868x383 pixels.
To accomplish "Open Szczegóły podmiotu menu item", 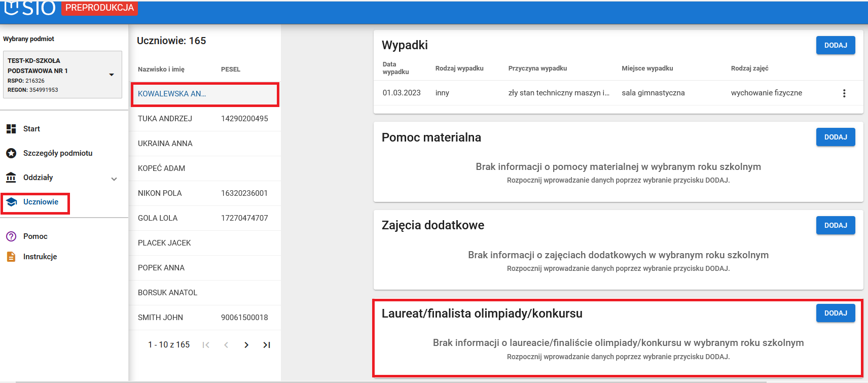I will [x=58, y=153].
